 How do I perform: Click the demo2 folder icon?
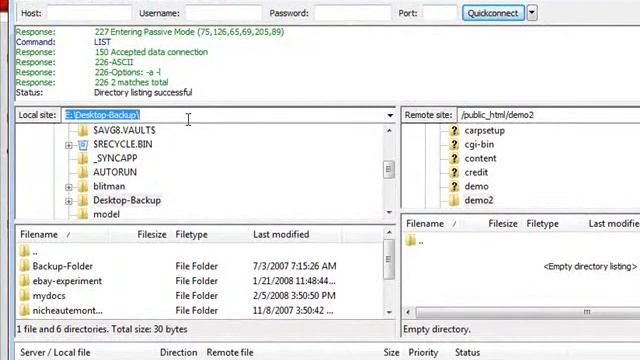(x=454, y=200)
